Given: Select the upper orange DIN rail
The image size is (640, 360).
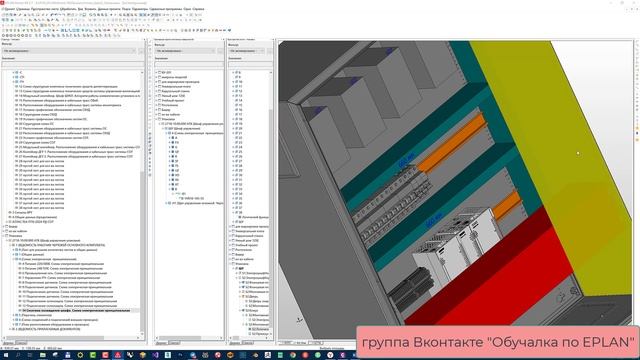Looking at the screenshot, I should (x=453, y=143).
